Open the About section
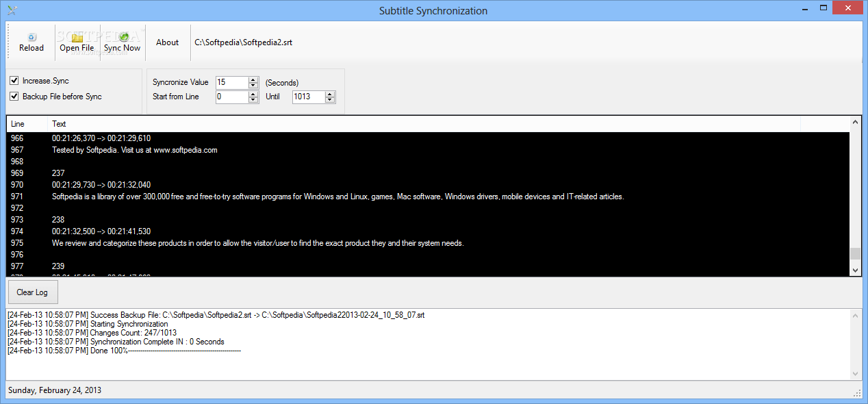Screen dimensions: 868x404 coord(167,42)
